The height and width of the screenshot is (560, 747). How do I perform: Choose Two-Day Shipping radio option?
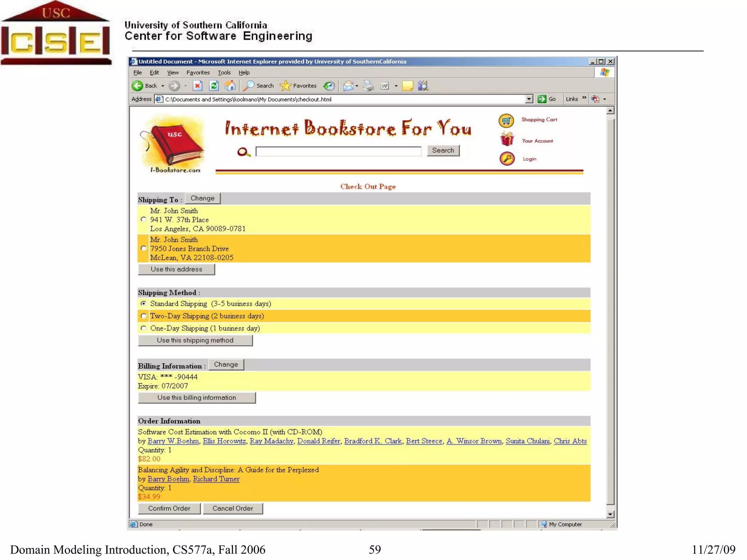(143, 316)
